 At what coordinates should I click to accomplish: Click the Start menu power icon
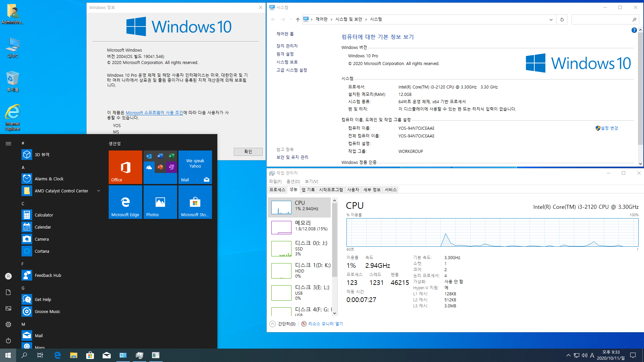coord(8,341)
